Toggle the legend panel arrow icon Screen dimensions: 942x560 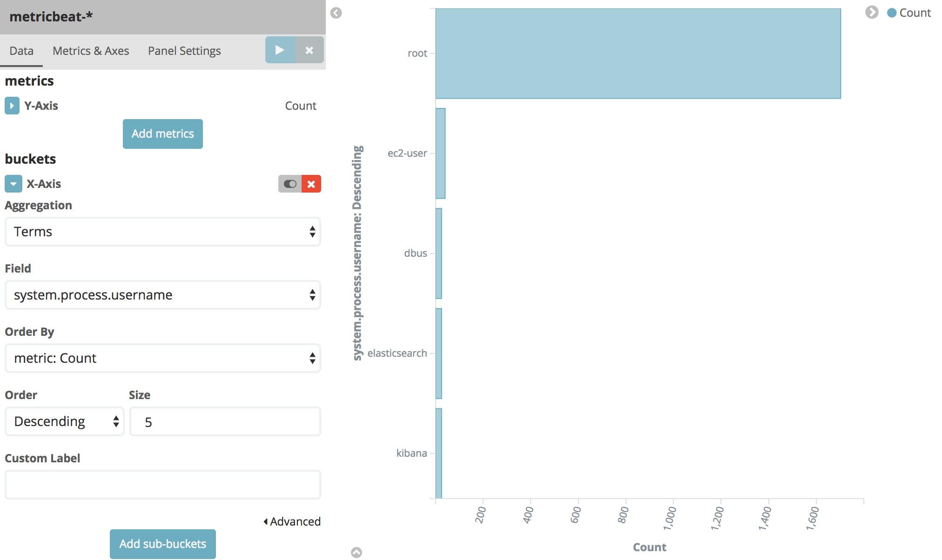pos(872,13)
